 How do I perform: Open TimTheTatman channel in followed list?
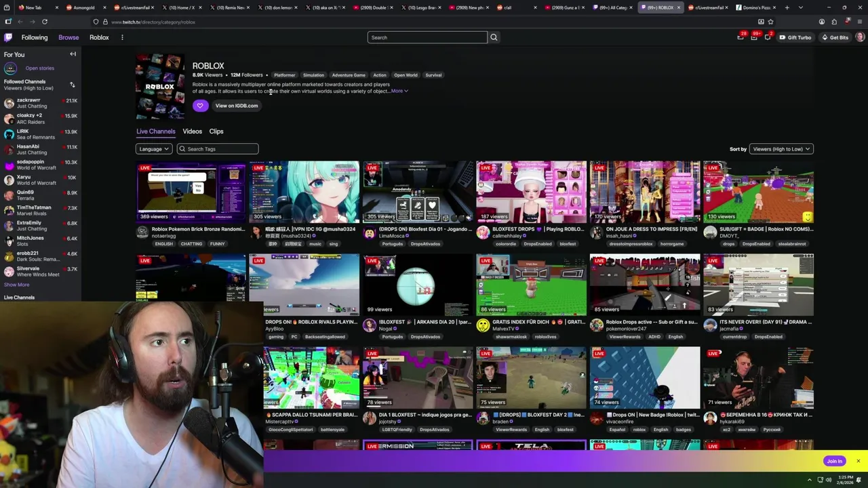(x=41, y=210)
